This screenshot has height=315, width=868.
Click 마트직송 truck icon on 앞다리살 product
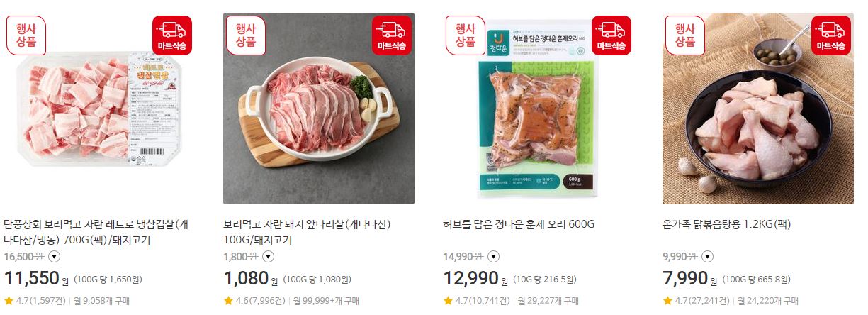pyautogui.click(x=392, y=35)
